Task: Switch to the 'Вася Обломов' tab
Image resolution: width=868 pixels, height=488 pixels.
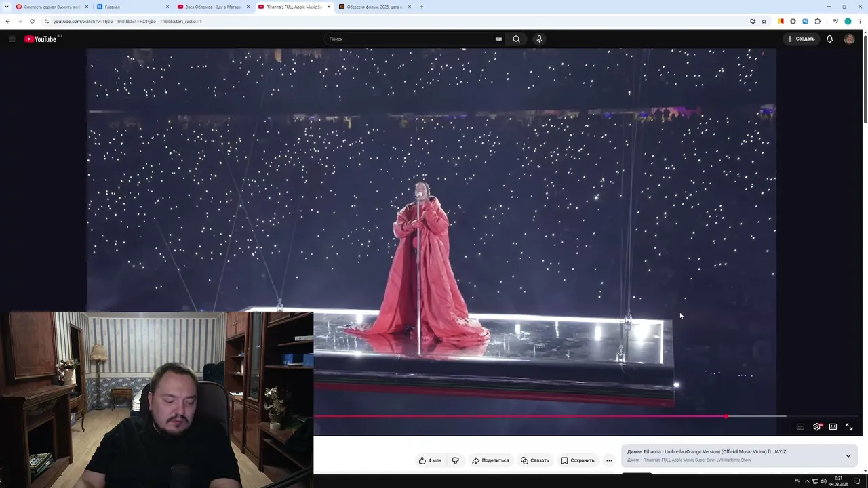Action: 214,7
